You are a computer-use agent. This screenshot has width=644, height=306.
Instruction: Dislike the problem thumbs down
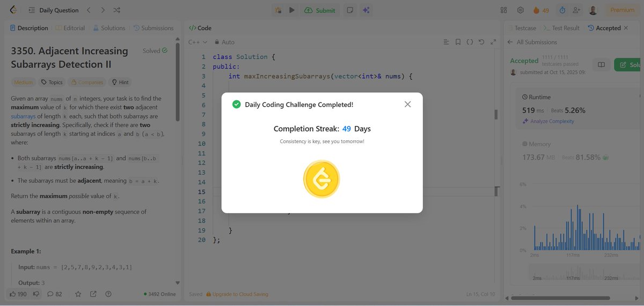coord(36,294)
